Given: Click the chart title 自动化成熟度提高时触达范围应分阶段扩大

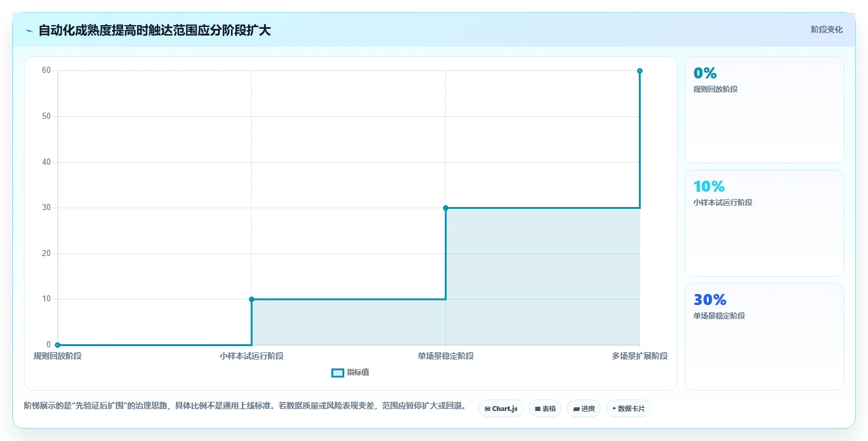Looking at the screenshot, I should (x=154, y=30).
